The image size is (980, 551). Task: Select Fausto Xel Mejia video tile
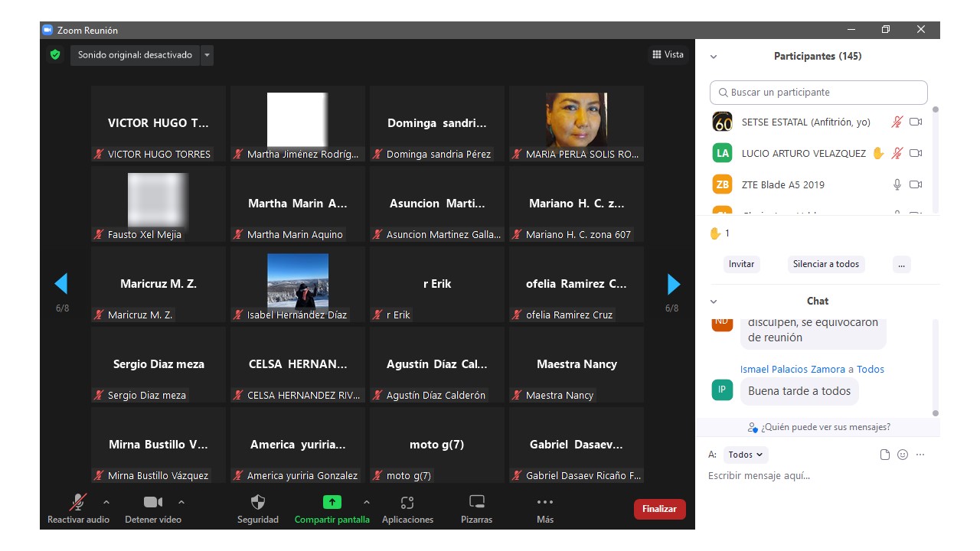pos(158,204)
